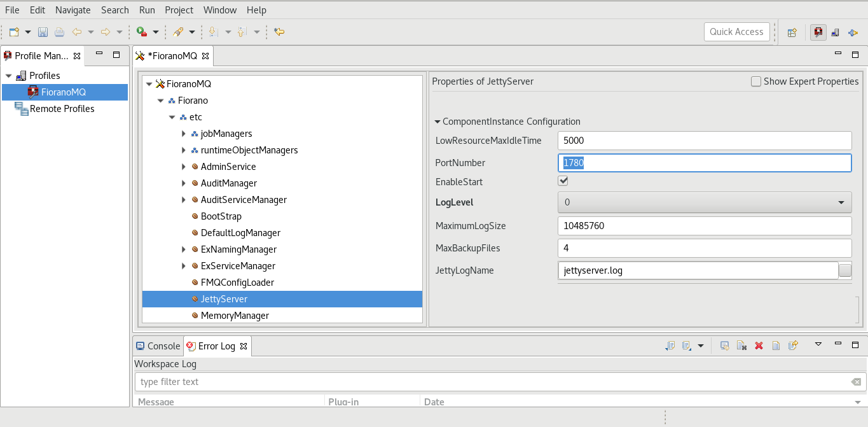Expand the ExNamingManager node
Image resolution: width=868 pixels, height=427 pixels.
coord(183,249)
